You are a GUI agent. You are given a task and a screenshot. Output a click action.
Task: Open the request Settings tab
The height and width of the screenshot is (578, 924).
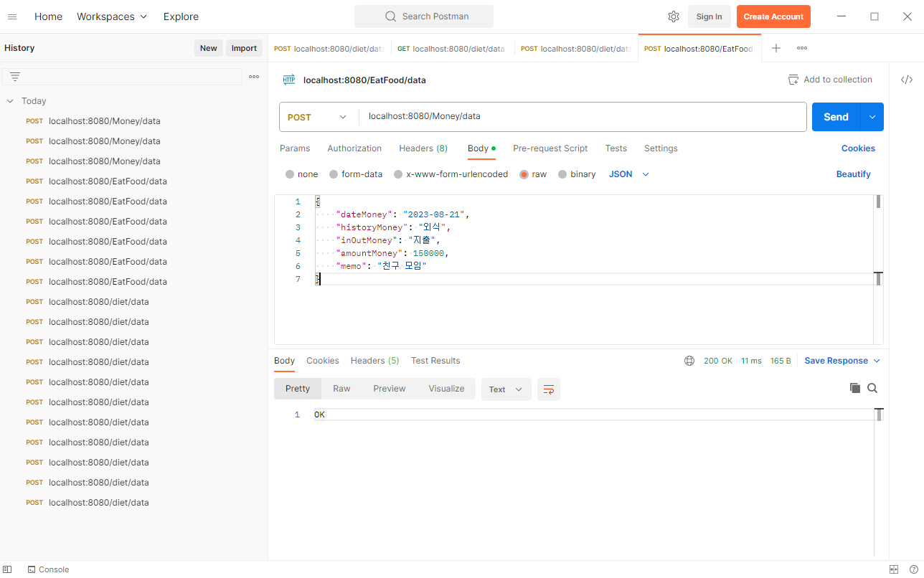click(x=661, y=148)
